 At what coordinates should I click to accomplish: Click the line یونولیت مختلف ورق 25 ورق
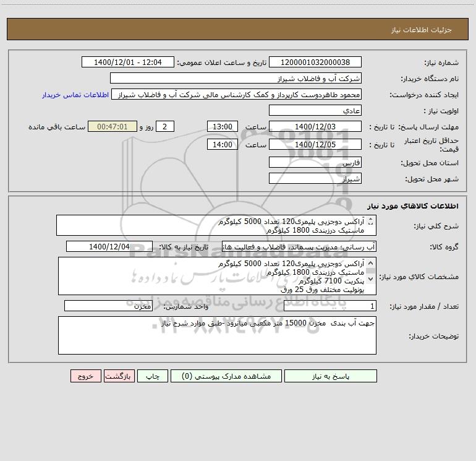pyautogui.click(x=323, y=290)
